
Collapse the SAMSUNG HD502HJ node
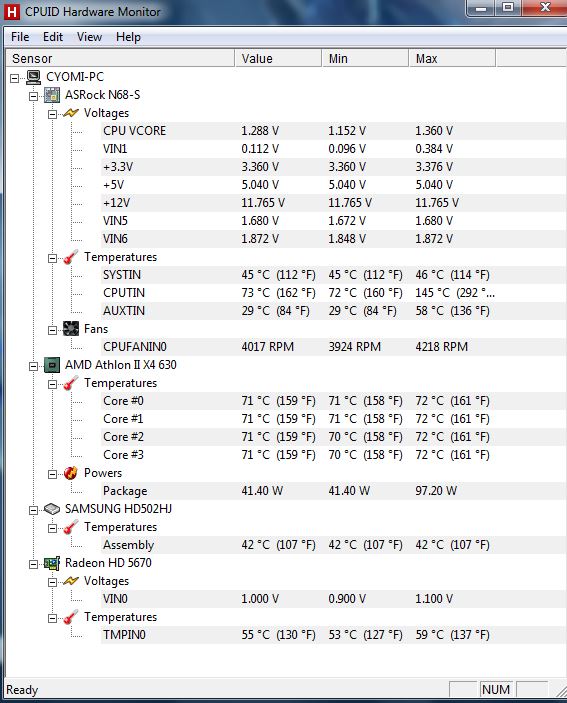click(34, 510)
